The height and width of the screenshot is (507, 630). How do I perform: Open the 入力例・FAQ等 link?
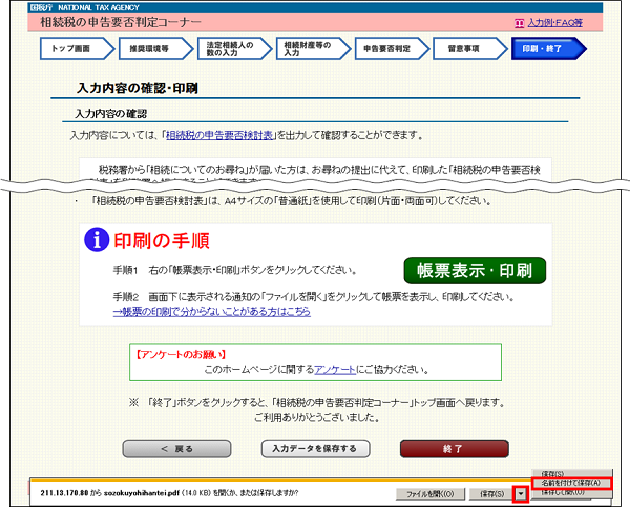click(555, 23)
